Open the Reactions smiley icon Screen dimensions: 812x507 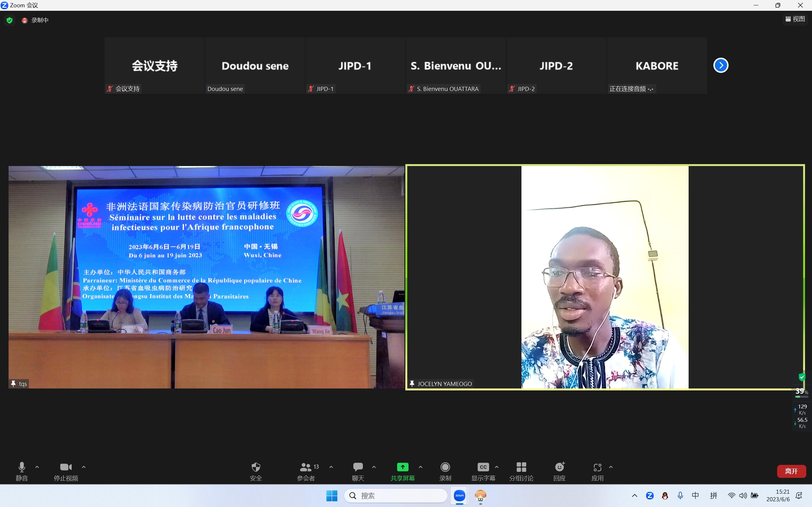point(559,467)
